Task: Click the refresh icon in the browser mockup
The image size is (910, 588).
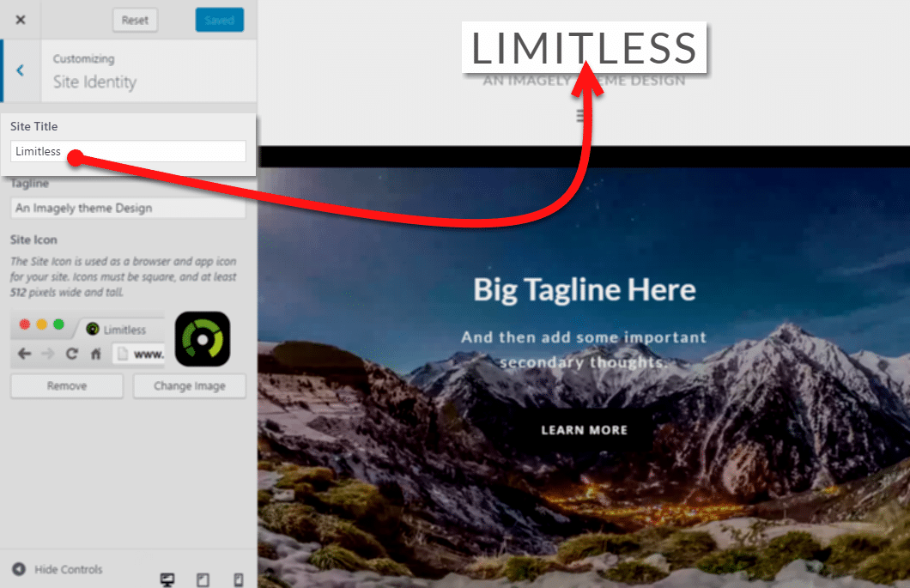Action: (x=71, y=354)
